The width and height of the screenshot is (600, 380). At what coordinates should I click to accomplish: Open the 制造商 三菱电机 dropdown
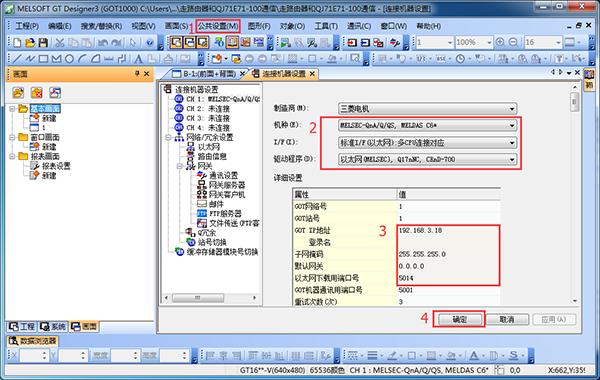tap(427, 109)
